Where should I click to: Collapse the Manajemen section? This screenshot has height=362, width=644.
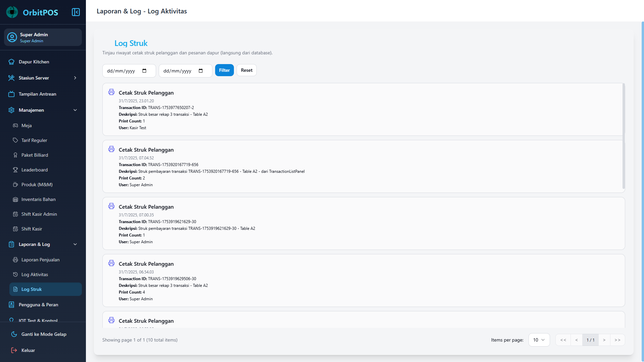pos(75,110)
